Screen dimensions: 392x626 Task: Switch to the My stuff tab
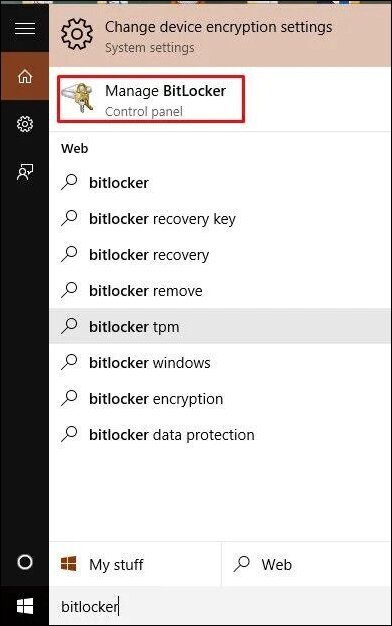135,564
